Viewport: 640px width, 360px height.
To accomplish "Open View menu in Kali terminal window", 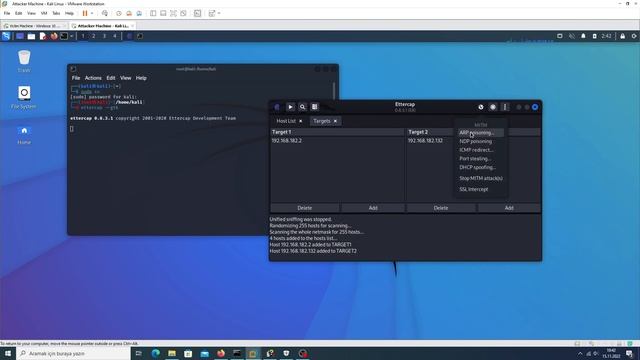I will pos(125,78).
